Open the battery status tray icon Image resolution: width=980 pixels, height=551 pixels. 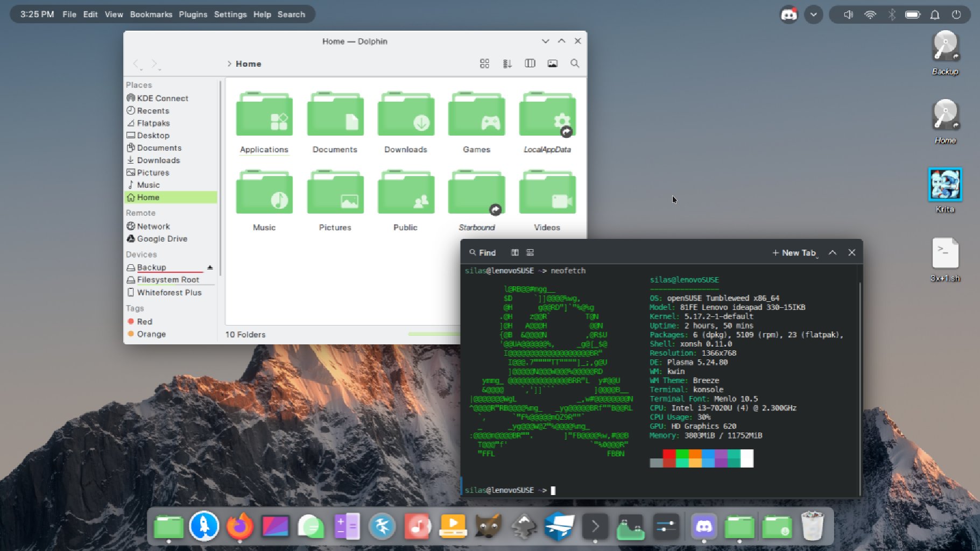point(913,15)
